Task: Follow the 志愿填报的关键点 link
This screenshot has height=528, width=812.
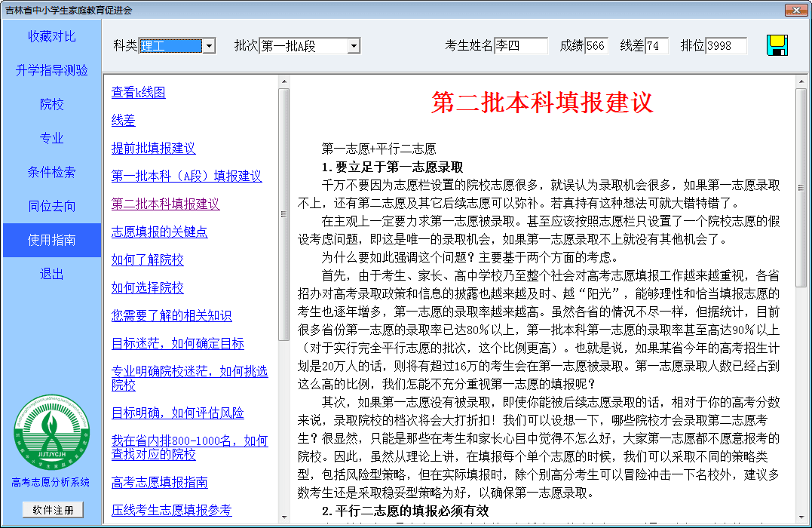Action: click(x=159, y=232)
